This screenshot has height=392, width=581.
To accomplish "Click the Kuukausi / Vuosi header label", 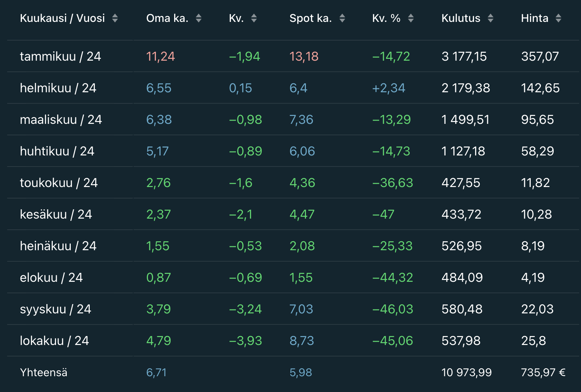I will tap(62, 18).
